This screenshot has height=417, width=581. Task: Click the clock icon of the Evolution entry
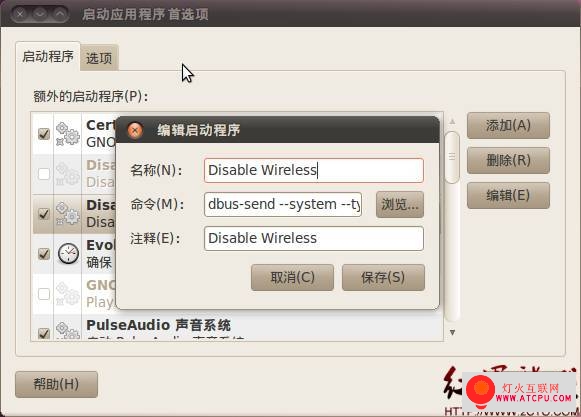68,254
